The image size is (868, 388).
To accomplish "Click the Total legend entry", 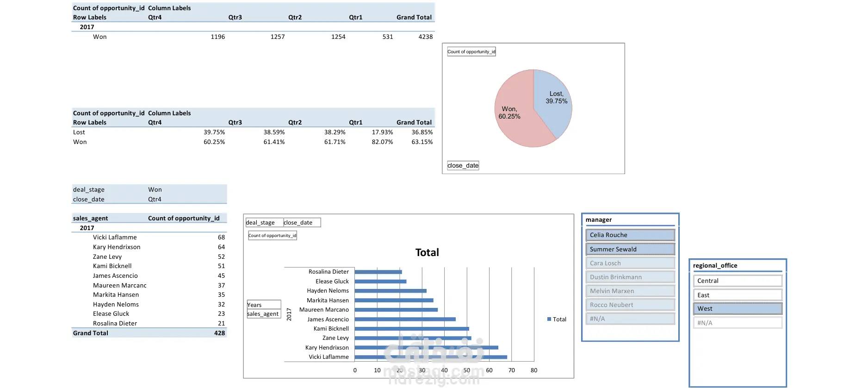I will point(557,319).
